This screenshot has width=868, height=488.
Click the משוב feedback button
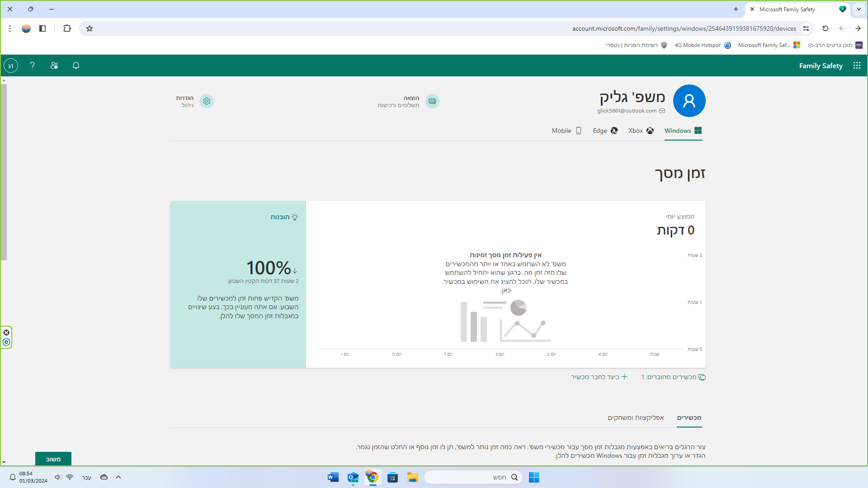click(53, 459)
